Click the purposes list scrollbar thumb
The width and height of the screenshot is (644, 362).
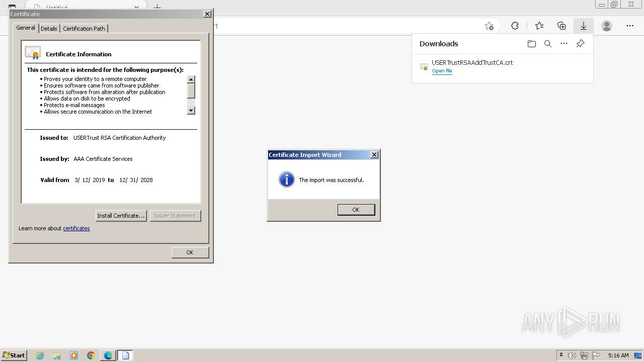coord(191,91)
